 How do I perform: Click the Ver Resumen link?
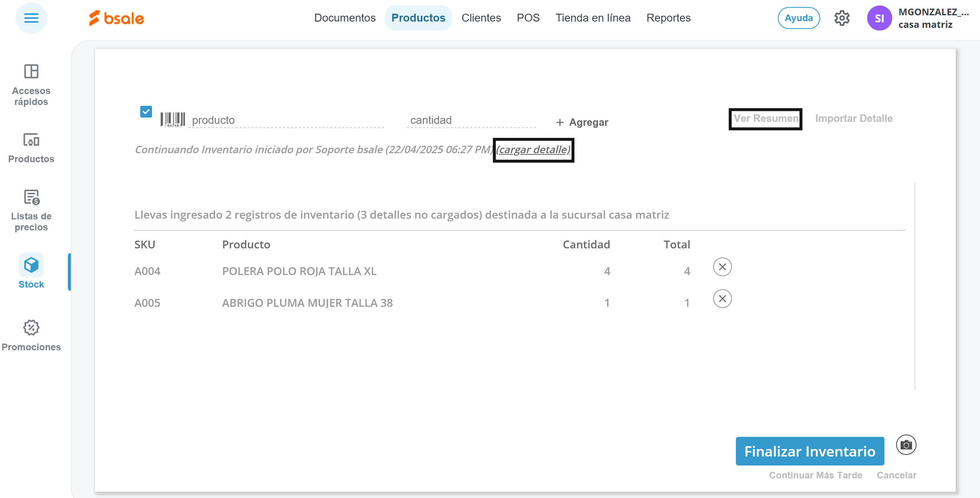coord(765,118)
